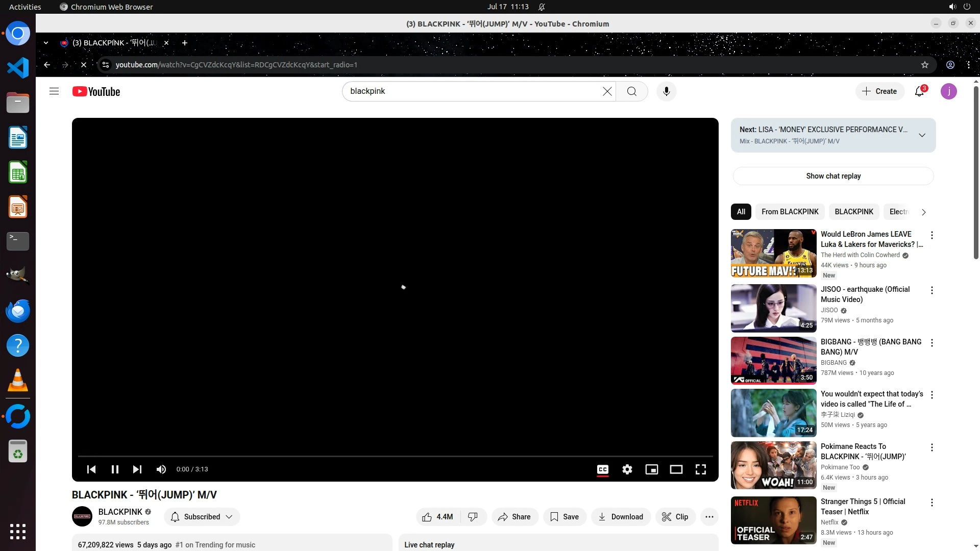The width and height of the screenshot is (980, 551).
Task: Enable miniplayer mode
Action: point(652,469)
